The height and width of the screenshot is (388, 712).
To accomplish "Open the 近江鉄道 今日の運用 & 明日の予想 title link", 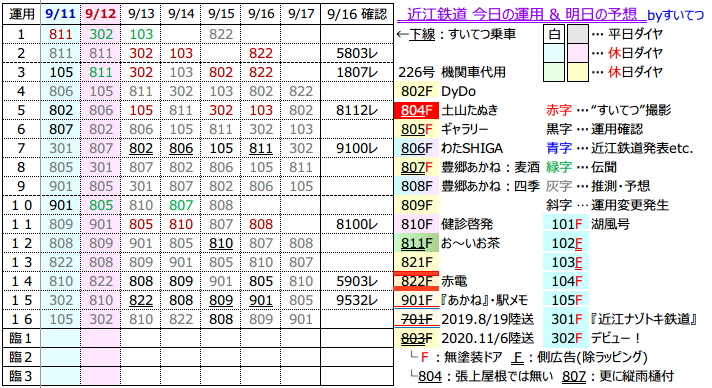I will [521, 15].
